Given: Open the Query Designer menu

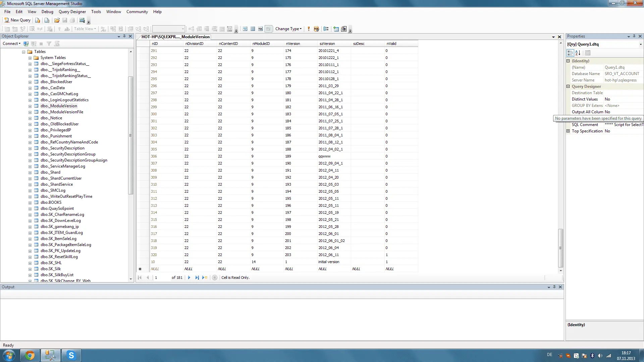Looking at the screenshot, I should [x=72, y=12].
